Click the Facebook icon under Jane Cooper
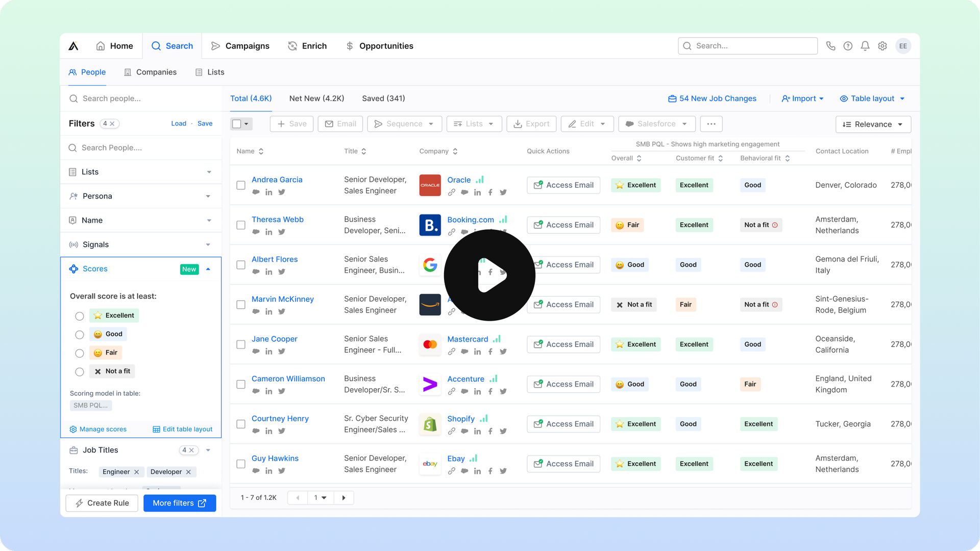980x551 pixels. [x=490, y=351]
